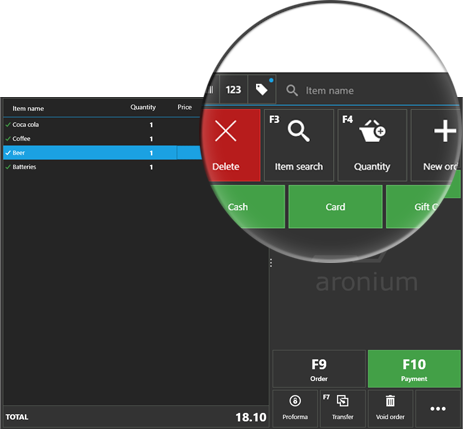Click the Quantity column header
Screen dimensions: 463x429
[x=143, y=107]
